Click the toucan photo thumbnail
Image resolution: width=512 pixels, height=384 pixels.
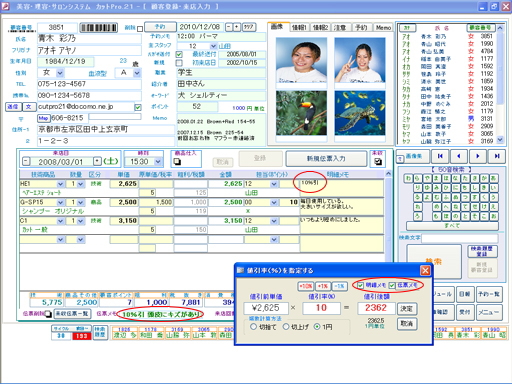(x=301, y=113)
